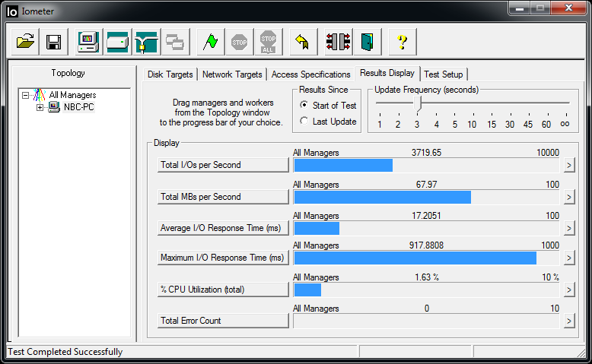Click the Maximum I/O Response Time progress bar
This screenshot has height=364, width=592.
tap(426, 258)
